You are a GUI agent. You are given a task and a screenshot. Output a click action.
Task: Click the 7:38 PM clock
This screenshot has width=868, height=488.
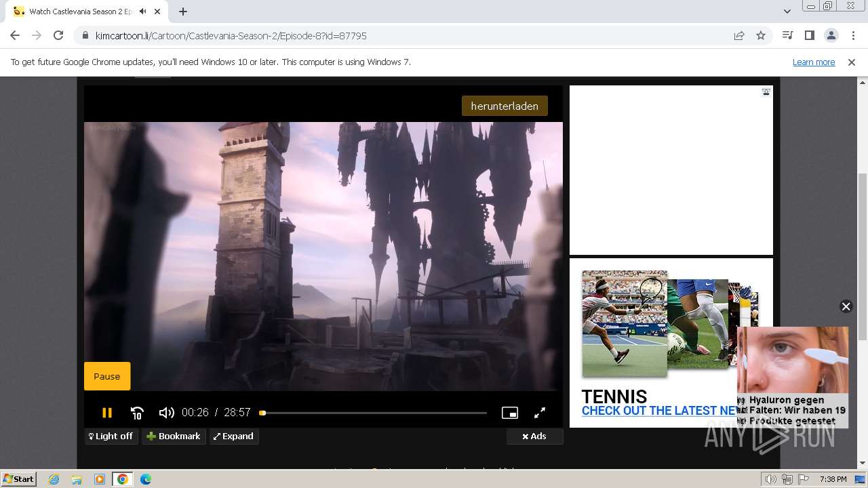833,479
